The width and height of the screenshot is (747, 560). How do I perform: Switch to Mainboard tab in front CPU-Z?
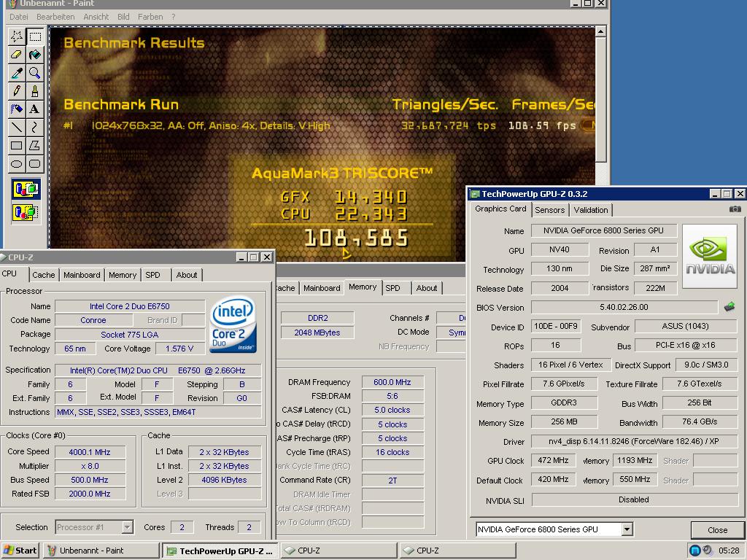click(82, 275)
